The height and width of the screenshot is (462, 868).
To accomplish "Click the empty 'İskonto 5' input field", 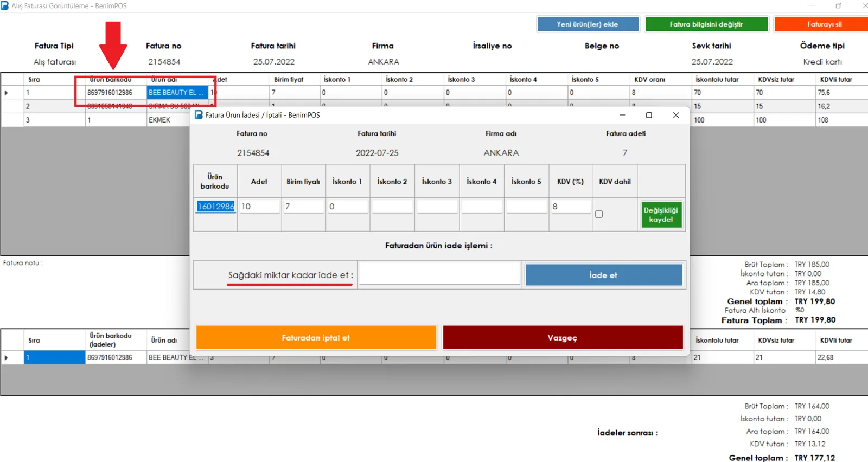I will point(526,207).
